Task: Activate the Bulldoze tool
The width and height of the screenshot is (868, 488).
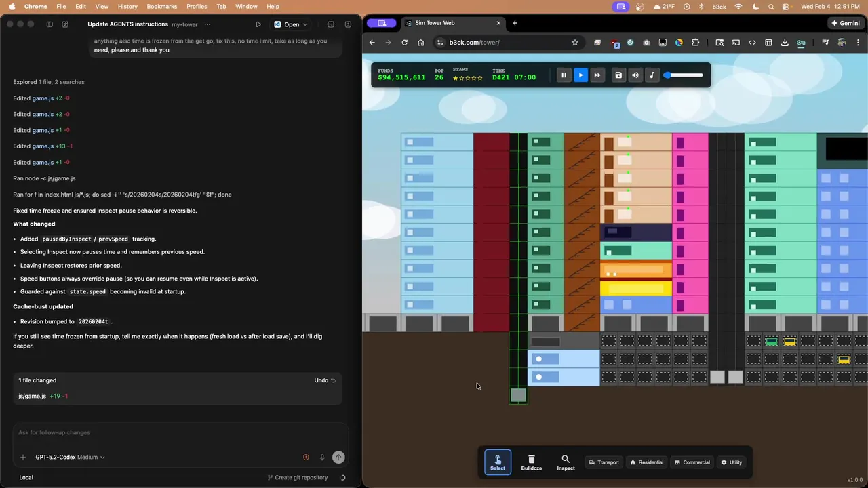Action: click(532, 462)
